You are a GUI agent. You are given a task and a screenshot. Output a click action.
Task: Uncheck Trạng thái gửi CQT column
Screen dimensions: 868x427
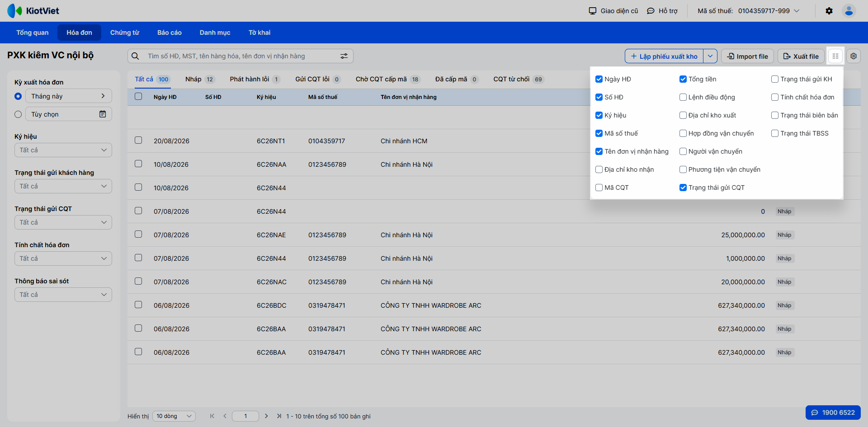pyautogui.click(x=683, y=188)
